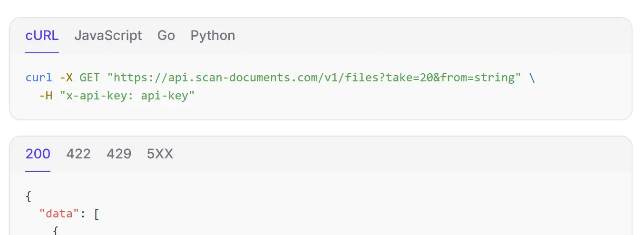Click the blue curl command keyword
Viewport: 644px width, 235px height.
point(39,78)
